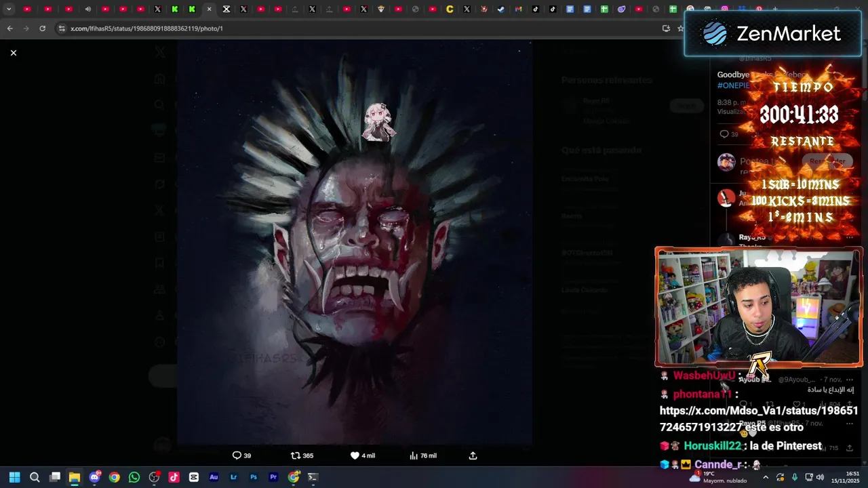This screenshot has width=868, height=488.
Task: Open OBS Studio from the taskbar
Action: (154, 477)
